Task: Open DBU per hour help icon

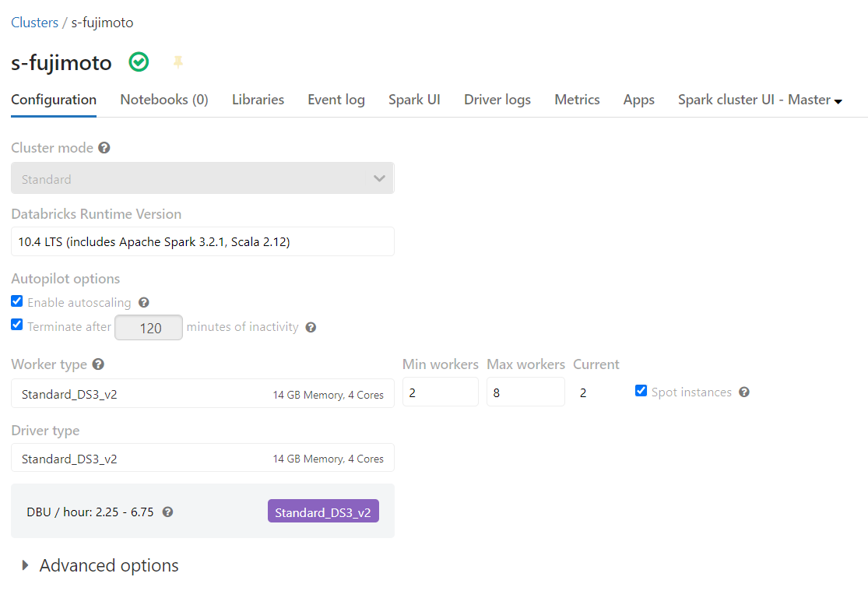Action: coord(167,512)
